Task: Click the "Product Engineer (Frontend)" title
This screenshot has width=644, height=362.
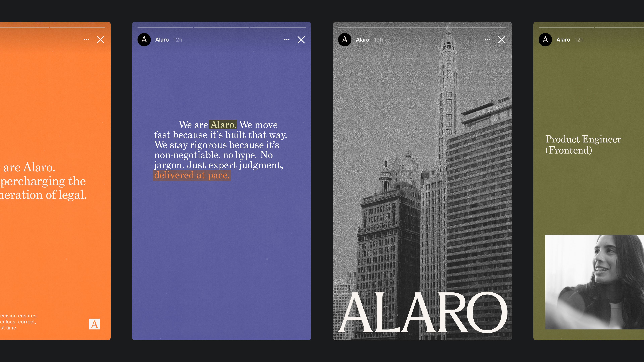Action: click(x=583, y=145)
